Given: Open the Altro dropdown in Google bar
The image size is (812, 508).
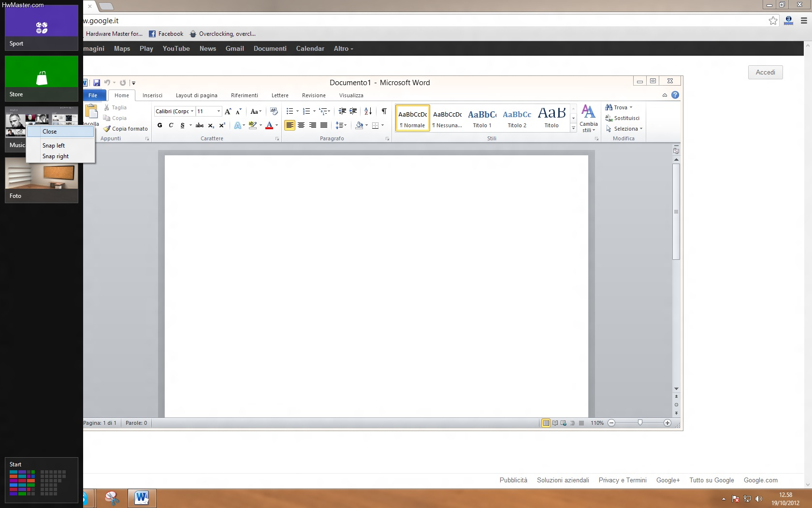Looking at the screenshot, I should point(343,48).
